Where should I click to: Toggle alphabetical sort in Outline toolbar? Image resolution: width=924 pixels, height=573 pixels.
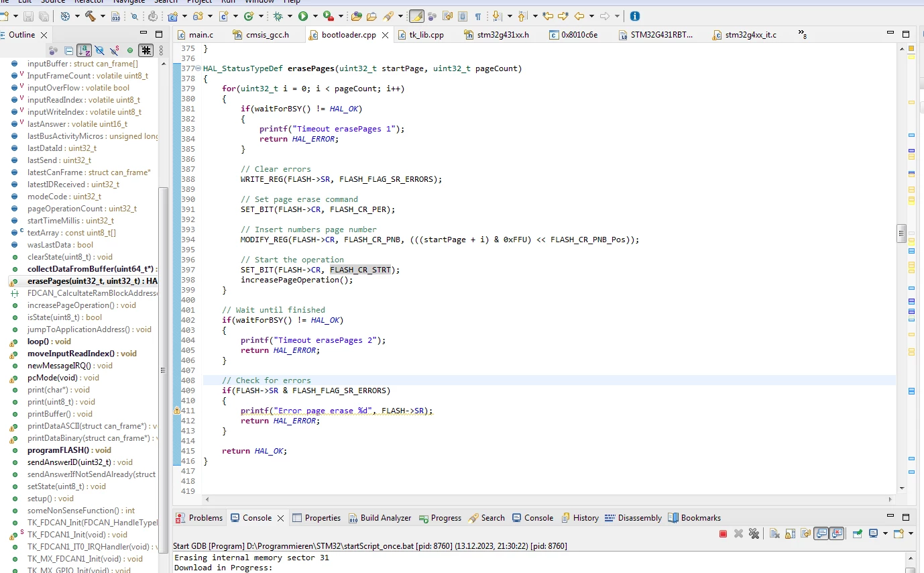[x=84, y=50]
